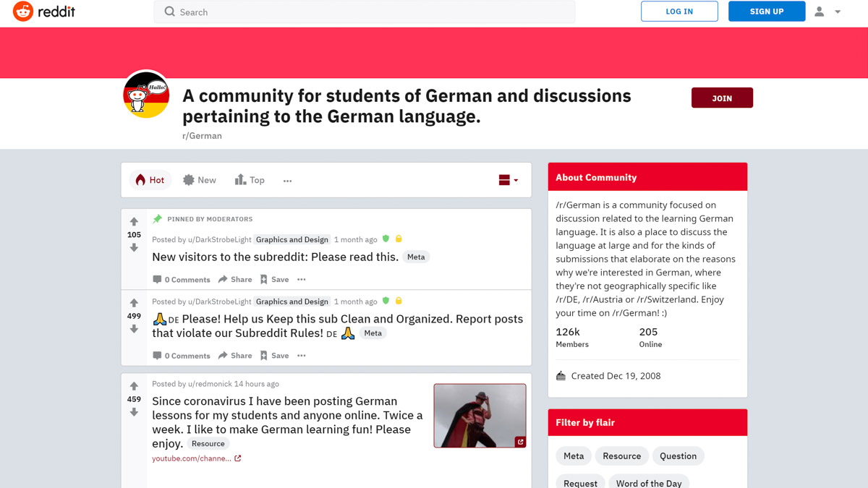Share the 'New visitors to the subreddit' post
Screen dimensions: 868x488
[x=235, y=279]
